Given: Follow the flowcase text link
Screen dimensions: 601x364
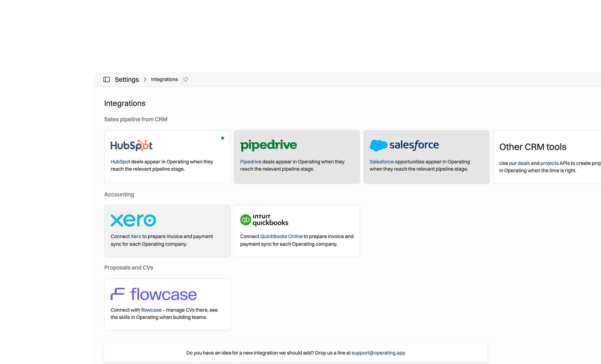Looking at the screenshot, I should coord(151,310).
